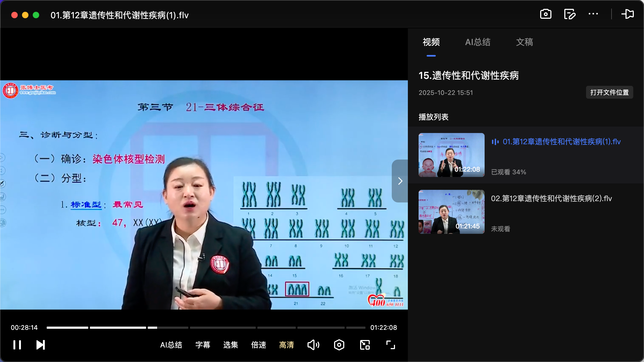Open the 倍速 playback speed options
Screen dimensions: 644x362
258,345
